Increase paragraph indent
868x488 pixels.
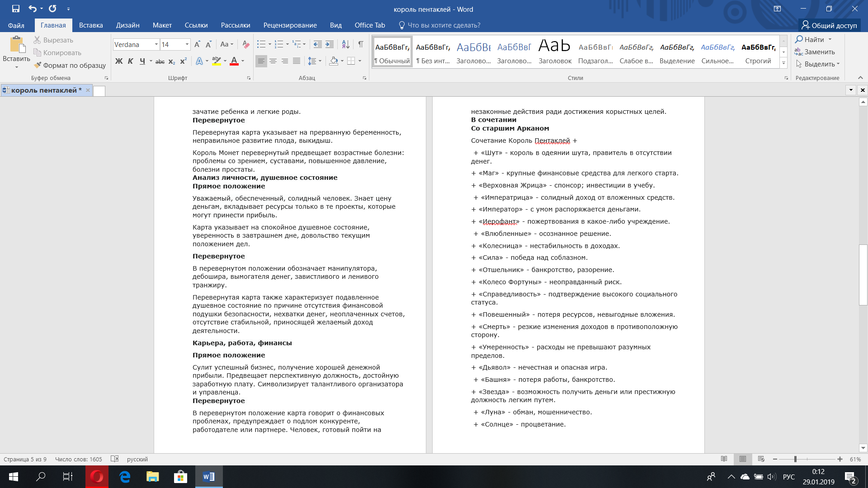330,44
